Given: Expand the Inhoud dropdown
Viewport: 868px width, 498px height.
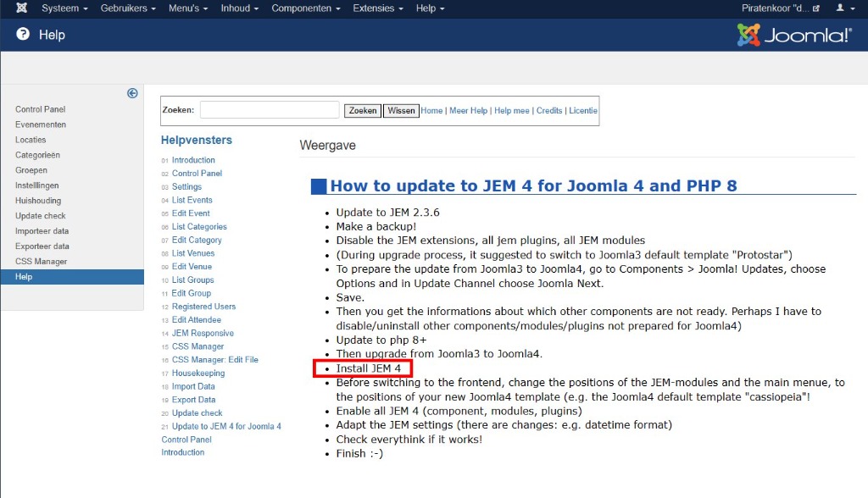Looking at the screenshot, I should pyautogui.click(x=240, y=8).
